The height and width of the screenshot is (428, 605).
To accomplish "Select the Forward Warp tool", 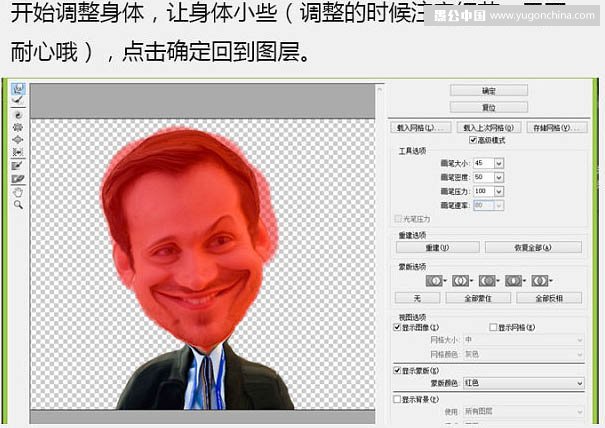I will tap(18, 89).
